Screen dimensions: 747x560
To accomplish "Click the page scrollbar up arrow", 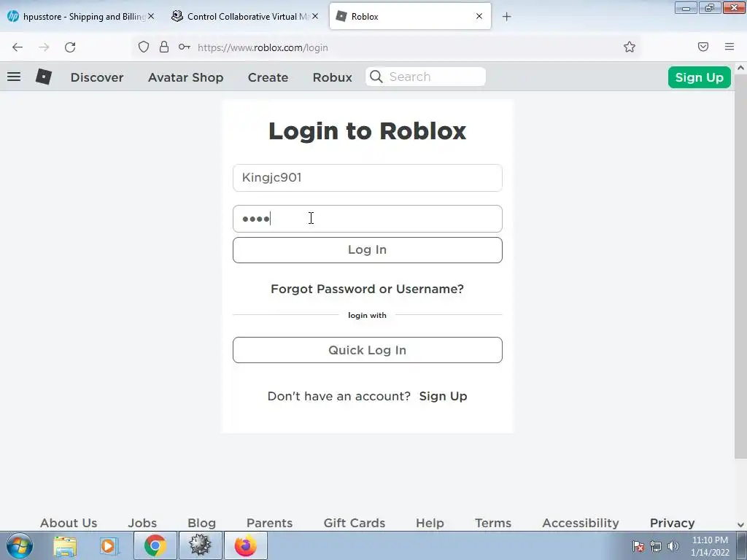I will click(x=741, y=68).
